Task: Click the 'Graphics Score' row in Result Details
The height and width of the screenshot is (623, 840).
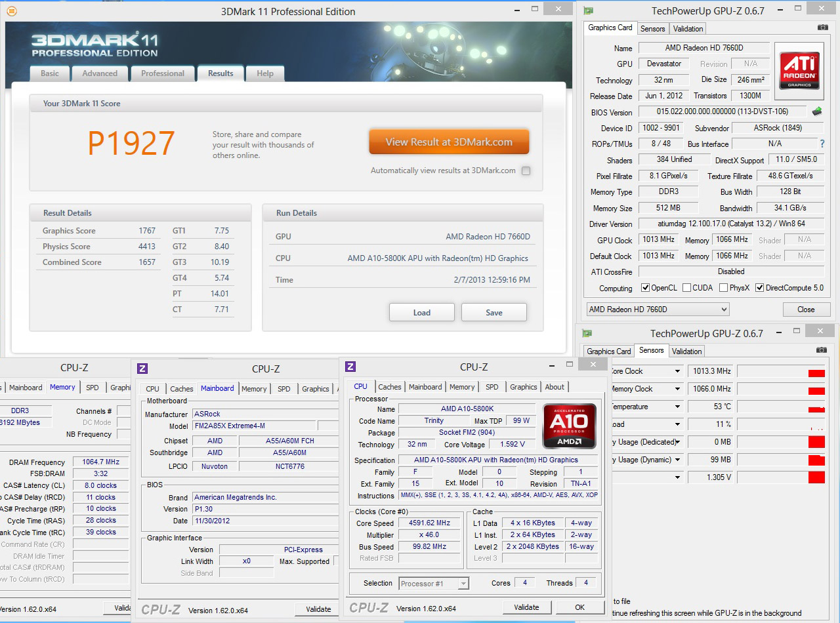Action: click(x=98, y=231)
